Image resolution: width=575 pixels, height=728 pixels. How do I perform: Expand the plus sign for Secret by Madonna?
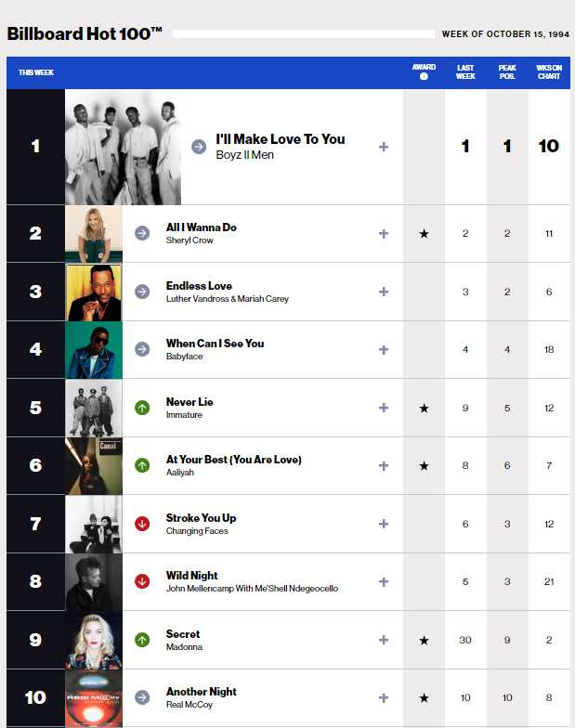click(384, 640)
